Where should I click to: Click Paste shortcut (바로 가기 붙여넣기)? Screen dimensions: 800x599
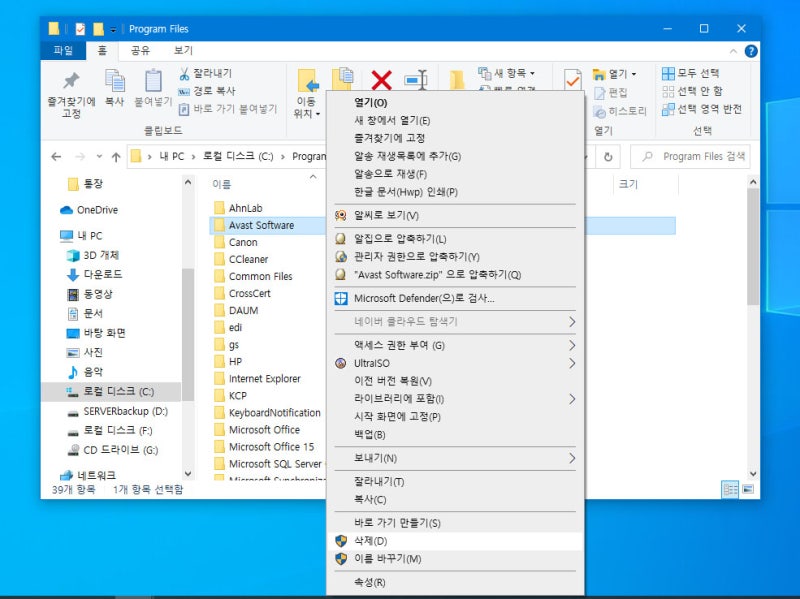228,109
